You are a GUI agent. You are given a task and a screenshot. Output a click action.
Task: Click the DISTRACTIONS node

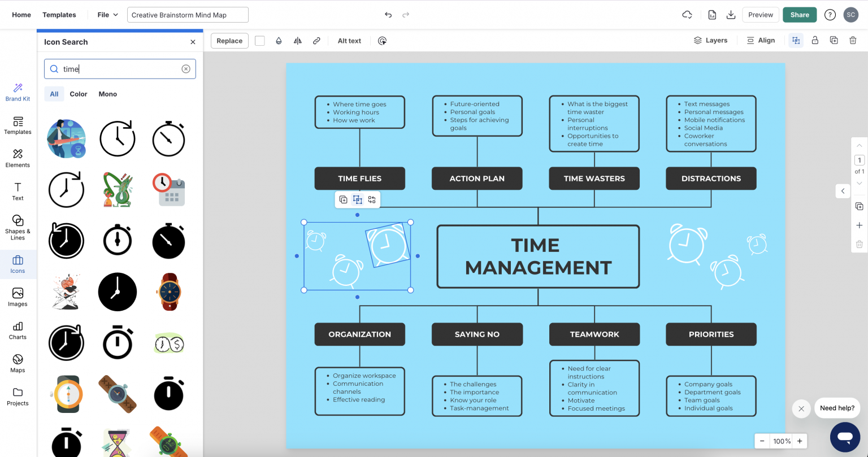pyautogui.click(x=711, y=179)
